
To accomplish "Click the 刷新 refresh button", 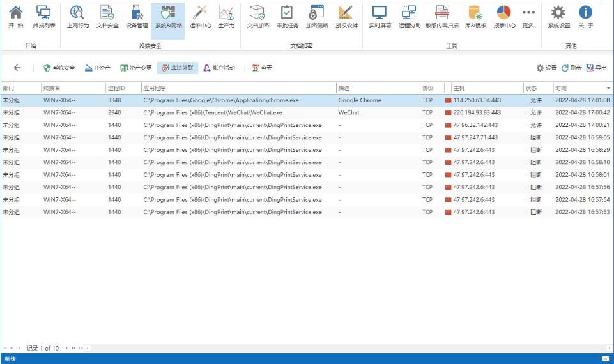I will (571, 68).
